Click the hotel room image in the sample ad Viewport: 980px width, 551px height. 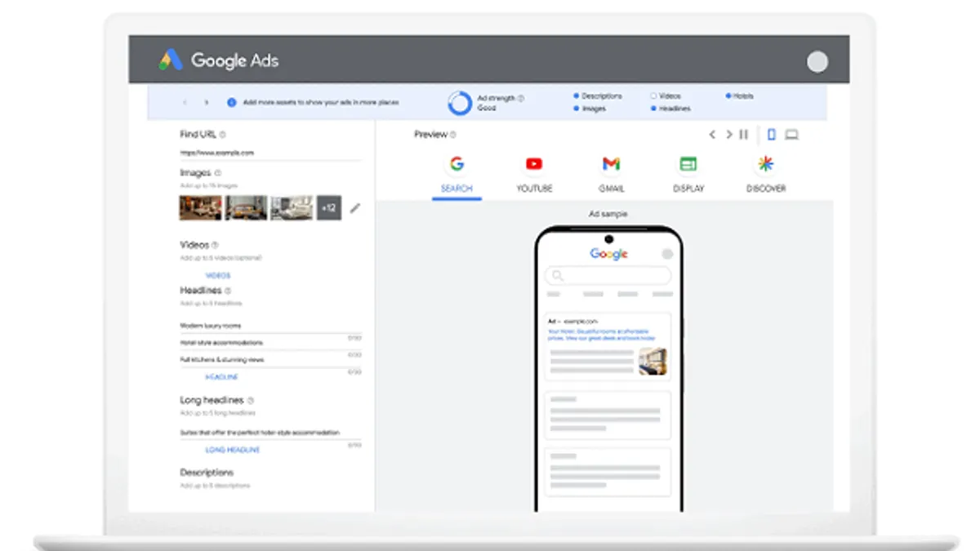(x=653, y=361)
